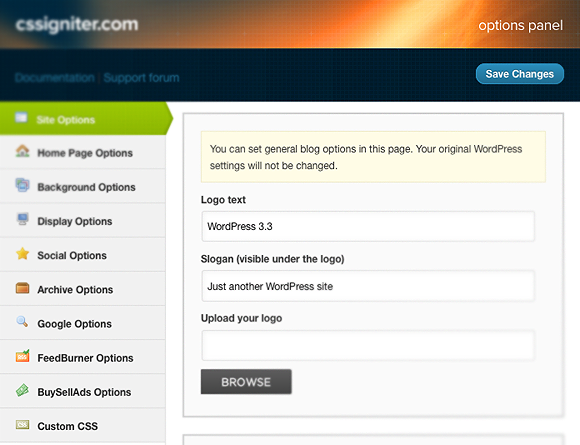Click the Google Options magnifier icon
Viewport: 580px width, 445px height.
pyautogui.click(x=22, y=321)
